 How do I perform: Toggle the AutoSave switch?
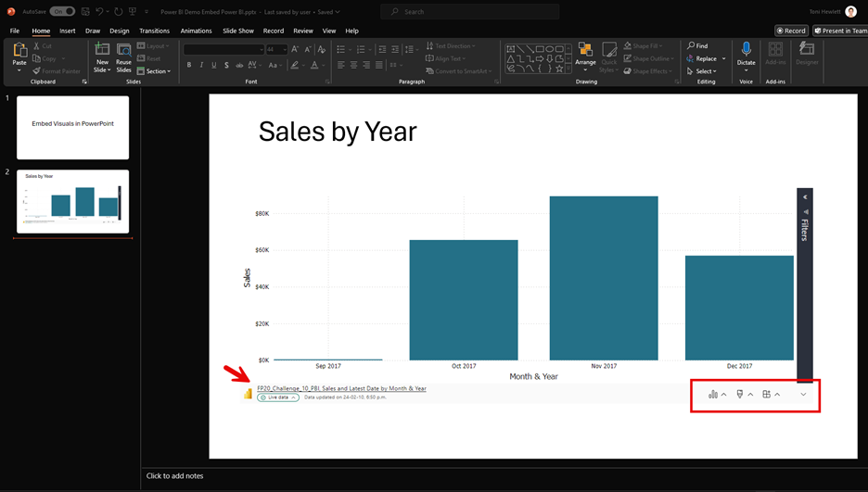(62, 12)
